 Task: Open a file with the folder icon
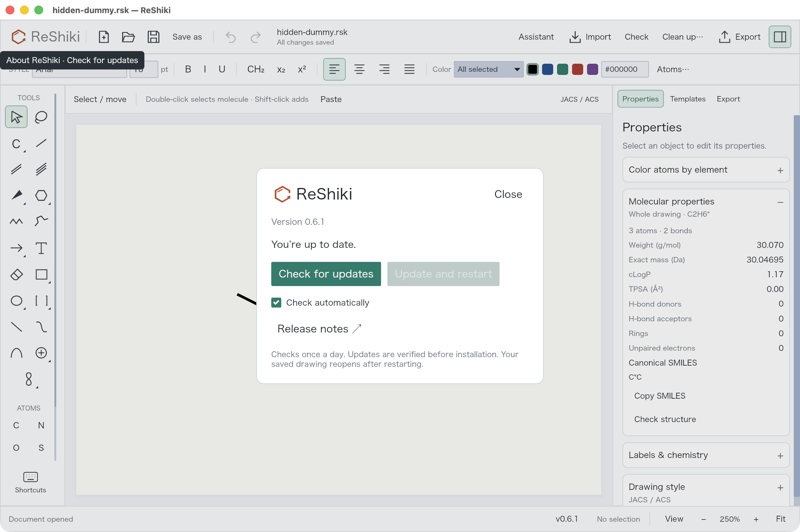(128, 37)
